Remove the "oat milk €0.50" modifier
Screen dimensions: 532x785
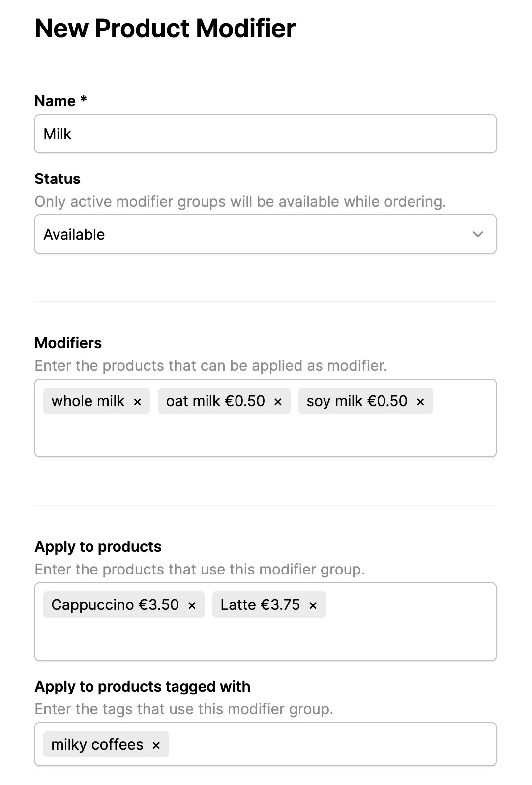point(278,401)
